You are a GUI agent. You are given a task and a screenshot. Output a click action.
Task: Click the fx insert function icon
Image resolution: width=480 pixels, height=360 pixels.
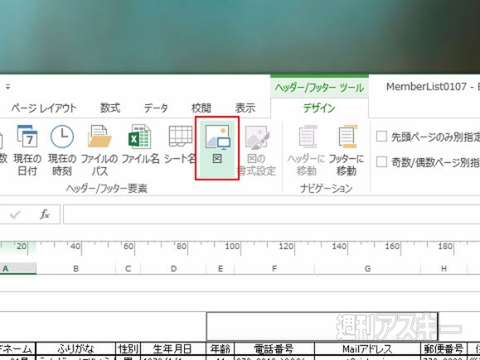(45, 214)
